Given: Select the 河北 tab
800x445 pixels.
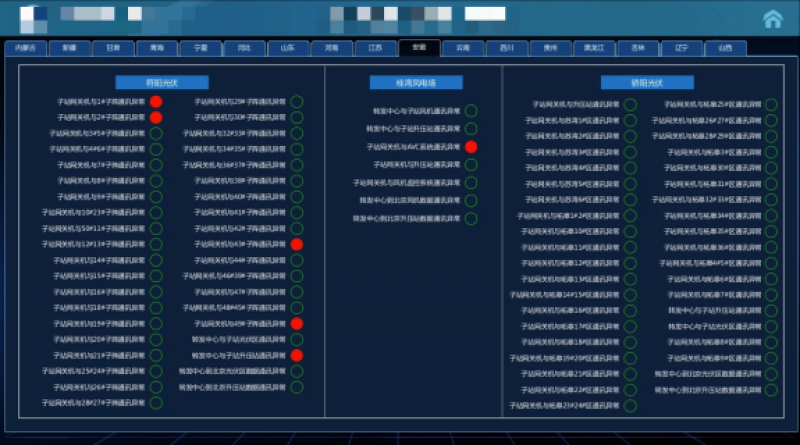Looking at the screenshot, I should pyautogui.click(x=244, y=48).
